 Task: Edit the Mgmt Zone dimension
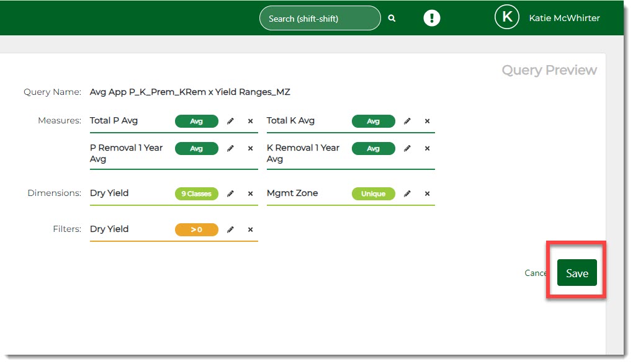click(407, 194)
